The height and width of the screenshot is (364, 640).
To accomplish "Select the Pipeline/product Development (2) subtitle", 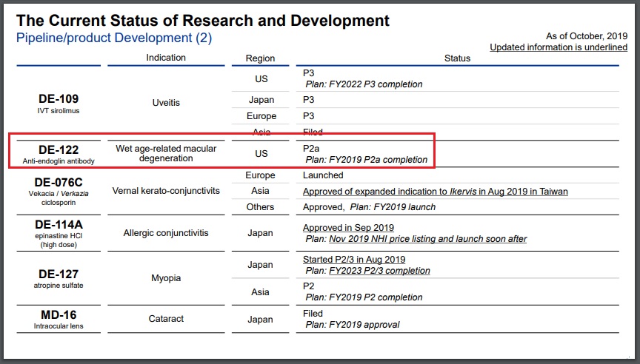I will click(x=114, y=38).
